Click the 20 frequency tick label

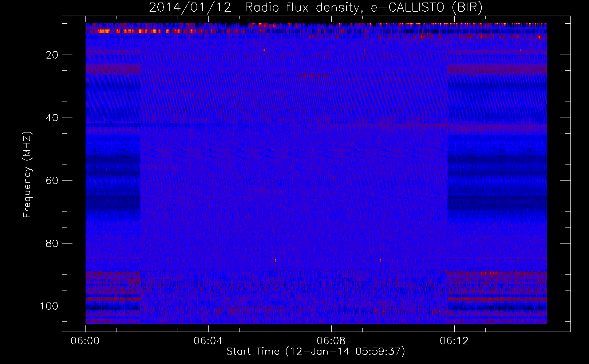52,55
